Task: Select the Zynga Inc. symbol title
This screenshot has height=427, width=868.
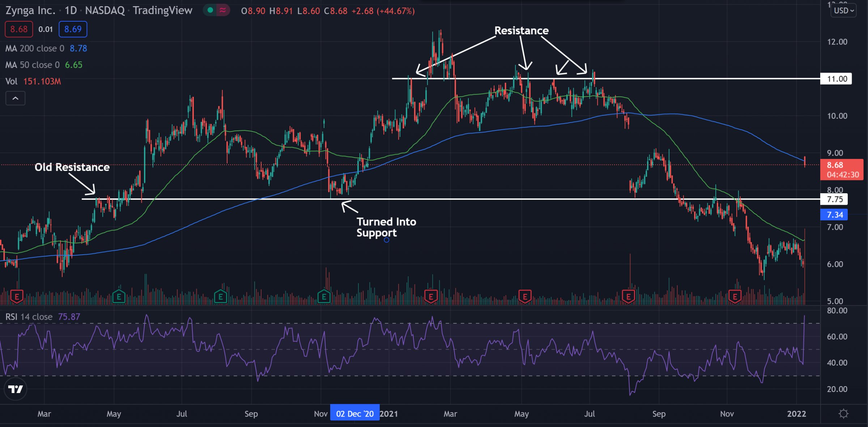Action: pos(30,10)
